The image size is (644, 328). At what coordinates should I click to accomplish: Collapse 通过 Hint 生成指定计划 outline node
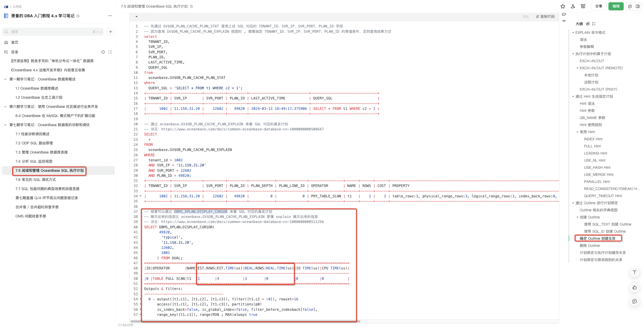(x=573, y=96)
